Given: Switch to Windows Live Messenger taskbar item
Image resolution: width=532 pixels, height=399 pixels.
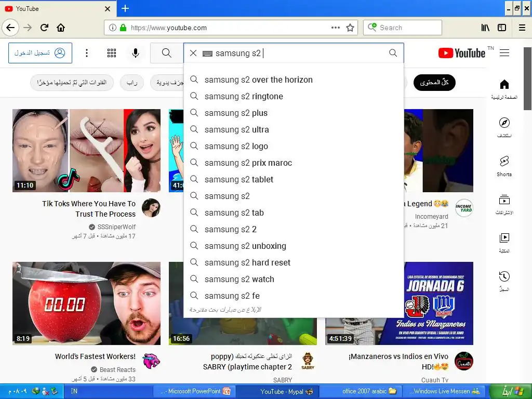Looking at the screenshot, I should tap(445, 391).
